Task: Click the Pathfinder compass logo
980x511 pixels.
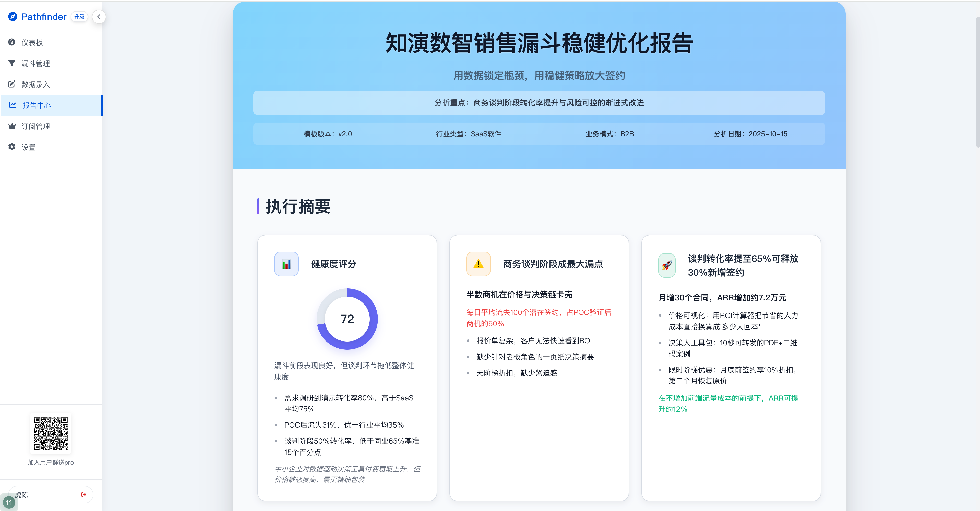Action: pyautogui.click(x=13, y=17)
